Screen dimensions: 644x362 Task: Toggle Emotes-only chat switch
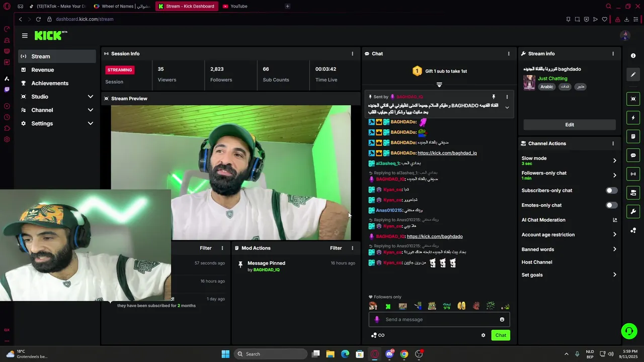coord(611,205)
